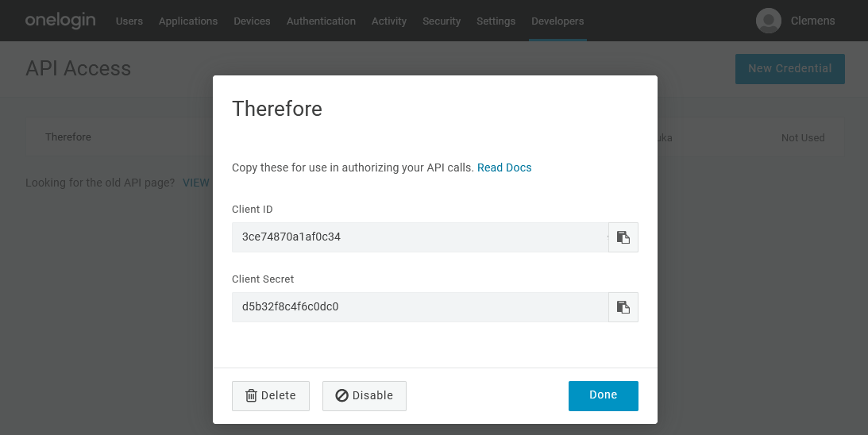Viewport: 868px width, 435px height.
Task: Expand the Clemens account dropdown
Action: 812,21
